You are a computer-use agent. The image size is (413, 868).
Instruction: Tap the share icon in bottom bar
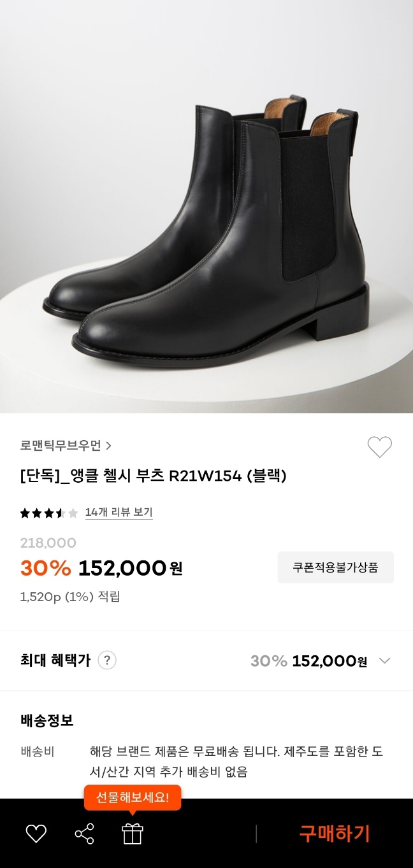84,833
